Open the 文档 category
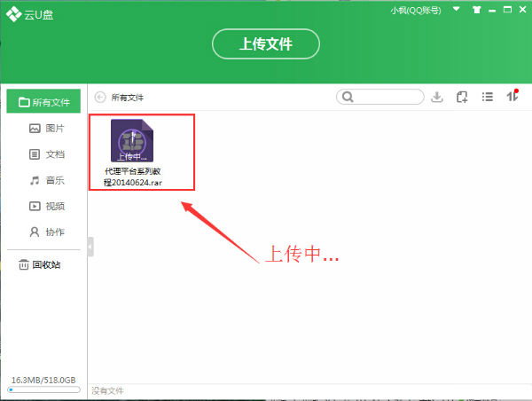This screenshot has height=401, width=532. click(47, 154)
